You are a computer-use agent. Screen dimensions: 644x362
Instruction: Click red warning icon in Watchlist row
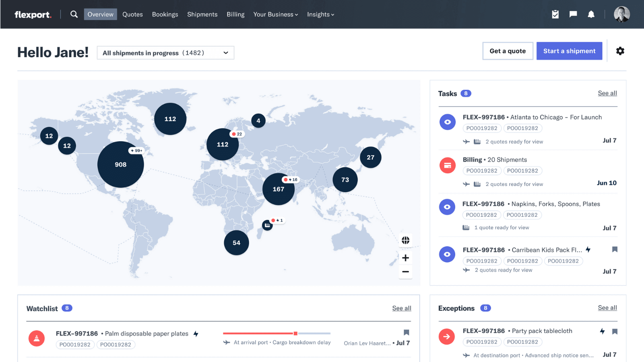tap(37, 338)
